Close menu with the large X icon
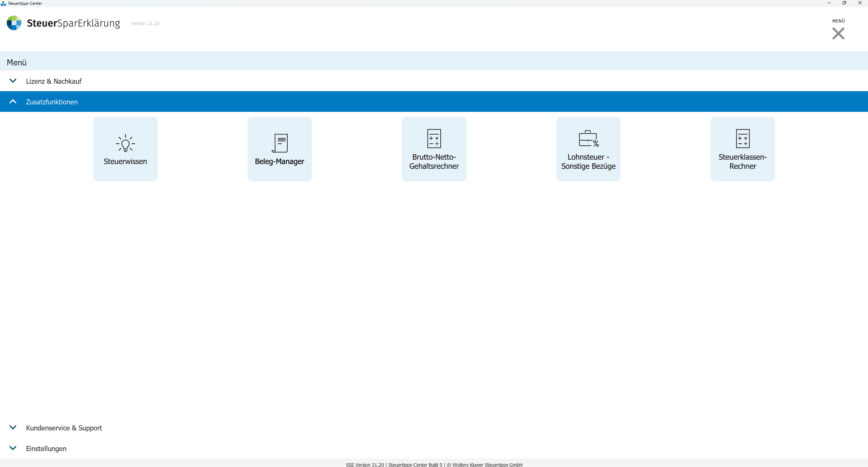Screen dimensions: 868x467 point(838,34)
